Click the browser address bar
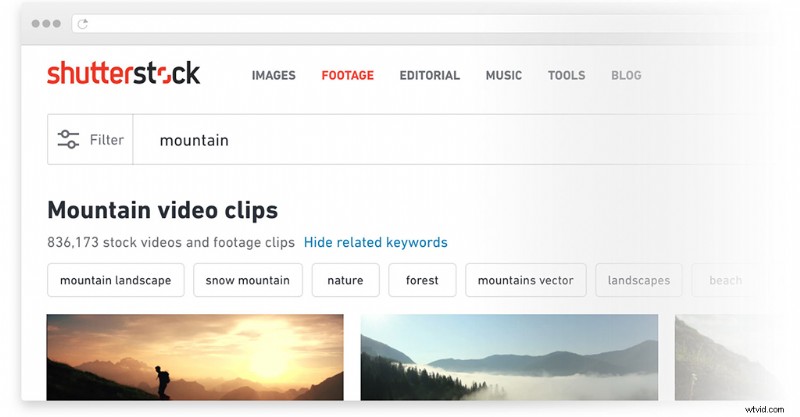Viewport: 800px width, 417px height. tap(418, 23)
